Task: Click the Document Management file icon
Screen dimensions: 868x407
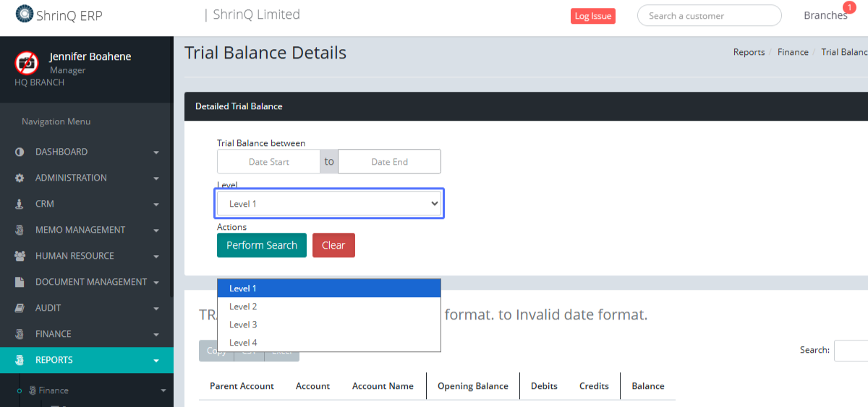Action: [x=20, y=282]
